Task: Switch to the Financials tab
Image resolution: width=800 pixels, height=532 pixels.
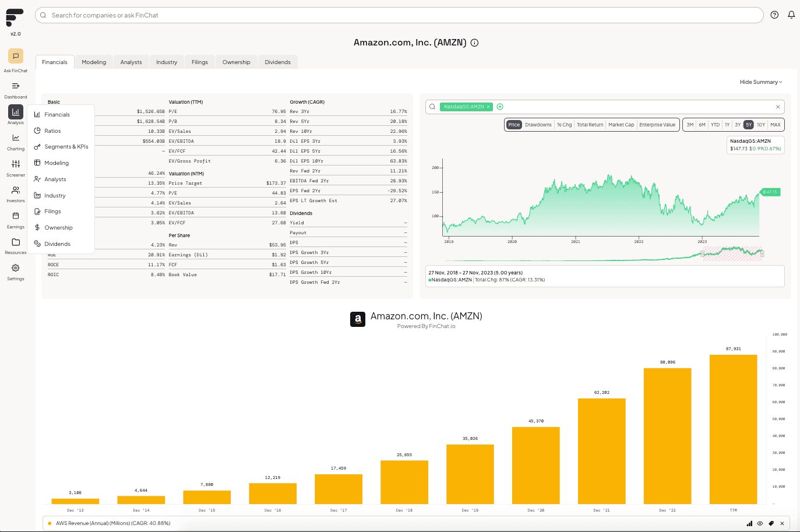Action: click(x=55, y=62)
